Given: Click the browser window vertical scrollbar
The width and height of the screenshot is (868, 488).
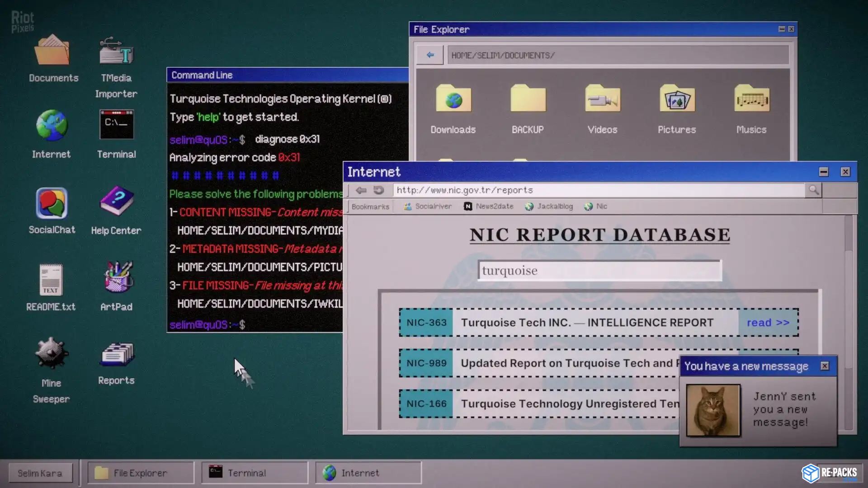Looking at the screenshot, I should pos(849,316).
